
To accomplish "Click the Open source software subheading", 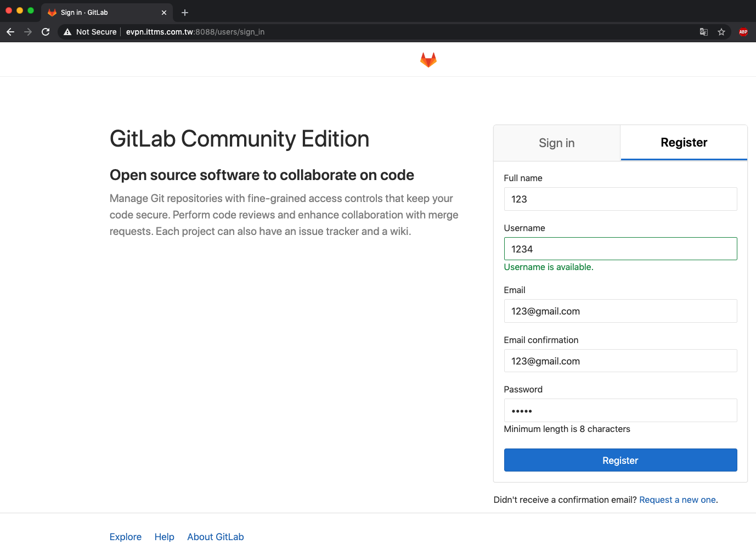I will coord(262,175).
